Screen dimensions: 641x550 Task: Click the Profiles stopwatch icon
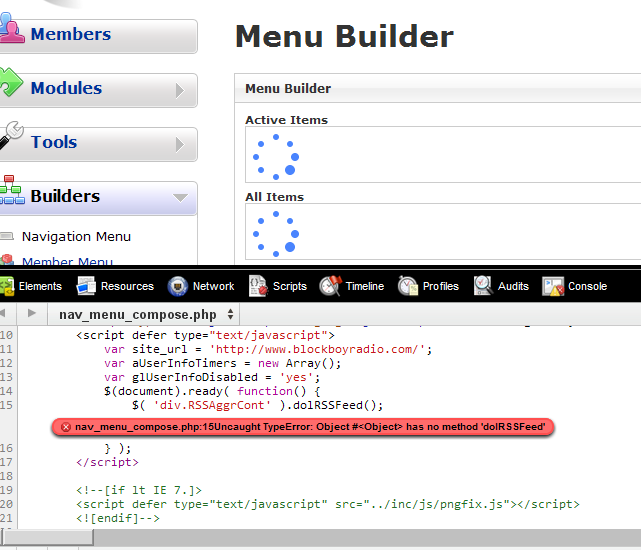[408, 285]
